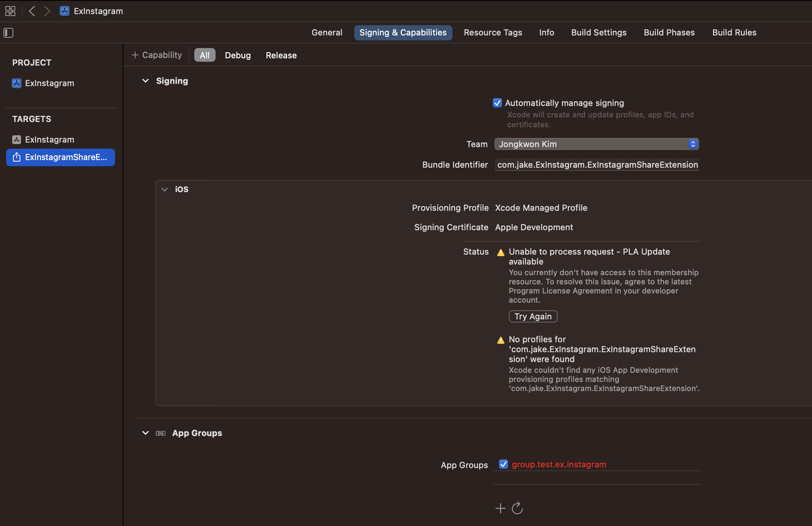Collapse the iOS signing subsection

pos(165,189)
